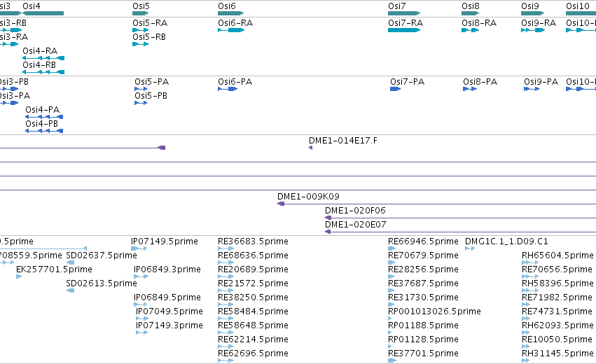596x364 pixels.
Task: Click the DME1-009K09 BAC label
Action: tap(308, 197)
